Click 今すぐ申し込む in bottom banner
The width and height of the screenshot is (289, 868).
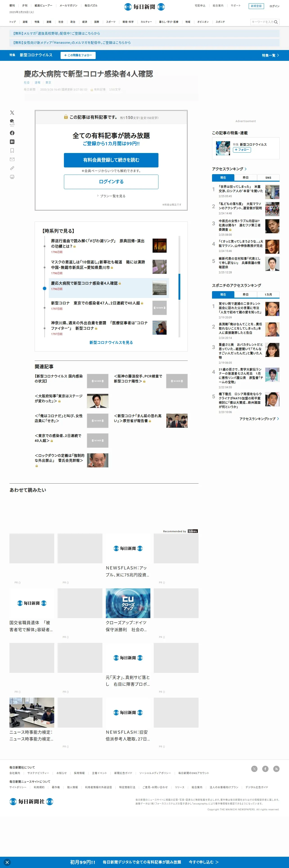tap(203, 862)
